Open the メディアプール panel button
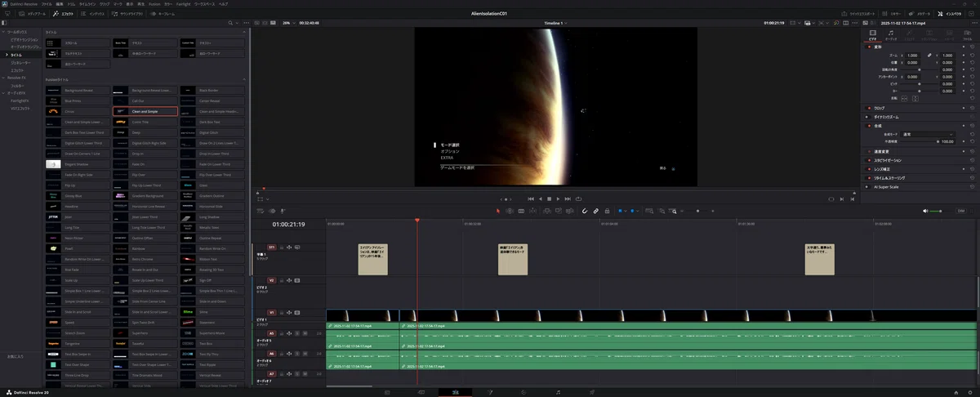The width and height of the screenshot is (980, 397). pos(33,14)
